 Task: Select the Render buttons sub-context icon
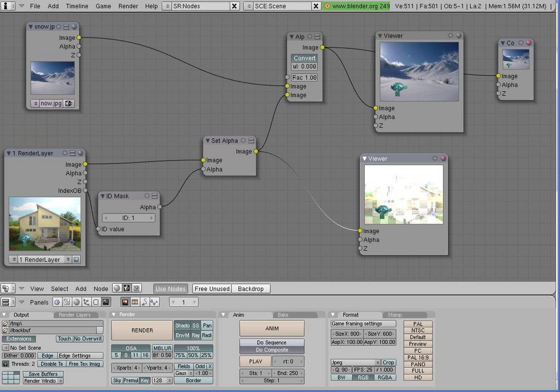pos(125,302)
